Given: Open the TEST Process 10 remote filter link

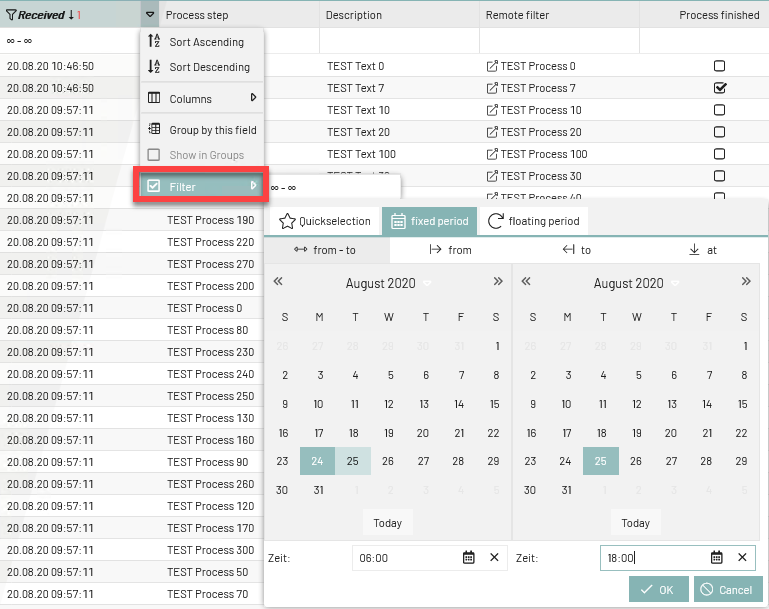Looking at the screenshot, I should tap(534, 110).
